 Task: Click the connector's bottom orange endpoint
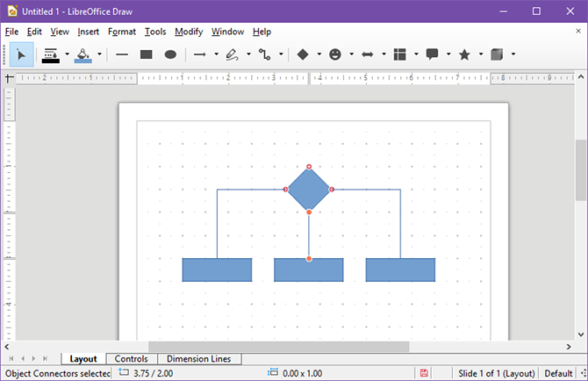coord(309,259)
